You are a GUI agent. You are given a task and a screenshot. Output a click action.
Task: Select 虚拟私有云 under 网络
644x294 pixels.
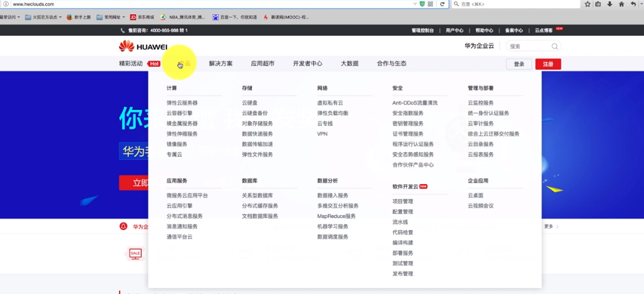click(330, 102)
